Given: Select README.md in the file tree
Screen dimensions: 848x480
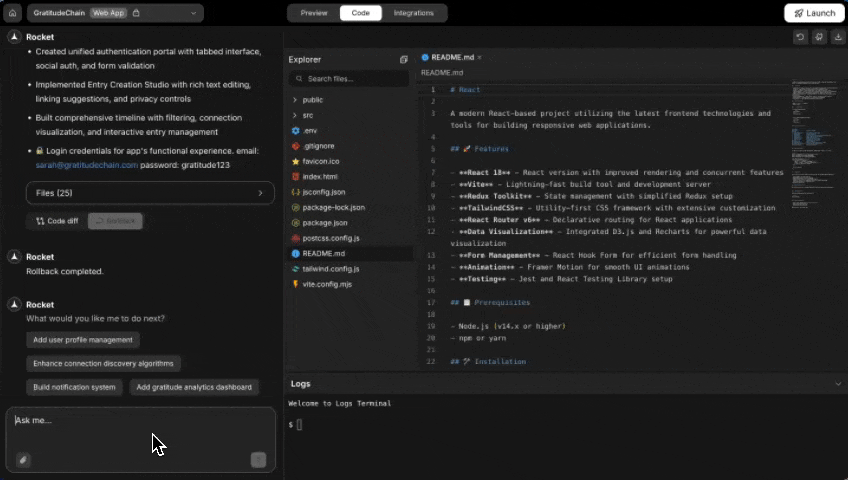Looking at the screenshot, I should (x=350, y=254).
